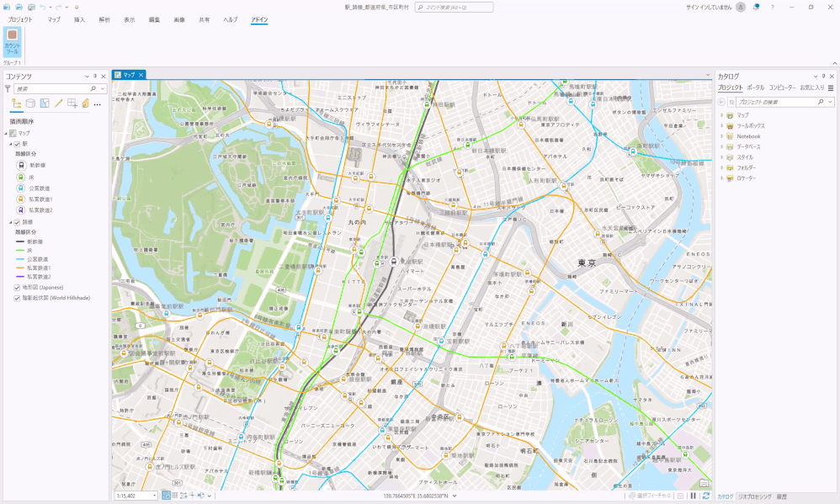This screenshot has height=504, width=840.
Task: Toggle visibility of 陰影起伏図 (World Hillshade) layer
Action: 17,298
